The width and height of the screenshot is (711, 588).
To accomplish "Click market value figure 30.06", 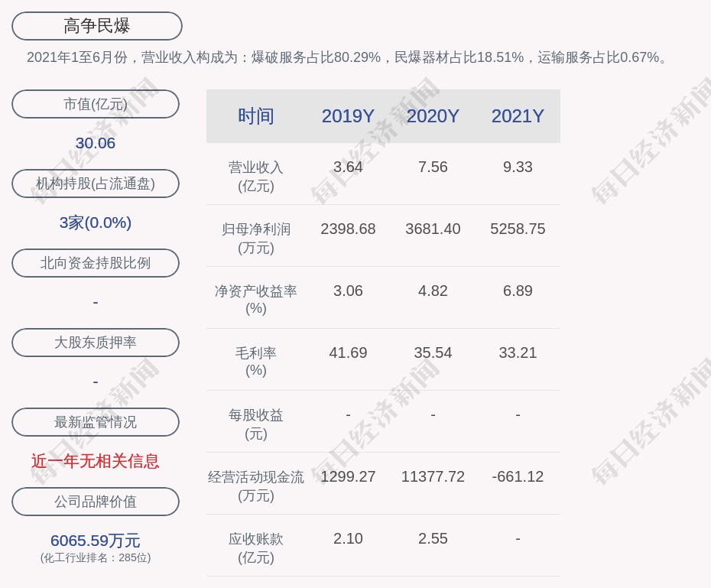I will pos(96,143).
